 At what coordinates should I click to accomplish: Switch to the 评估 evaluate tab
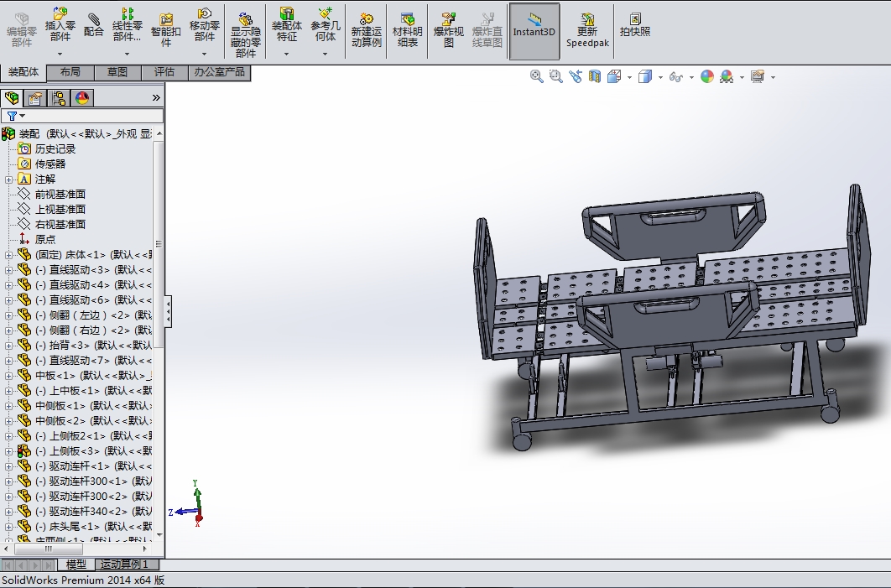(164, 72)
